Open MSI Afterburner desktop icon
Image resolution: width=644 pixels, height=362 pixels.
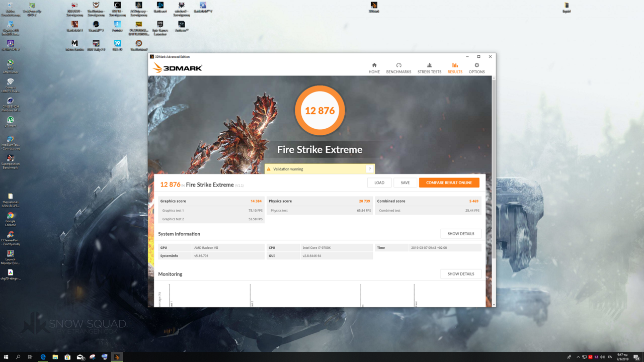pos(10,66)
